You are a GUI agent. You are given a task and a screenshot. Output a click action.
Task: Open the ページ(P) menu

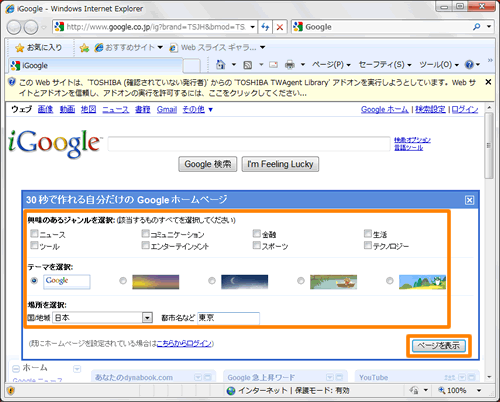(331, 64)
